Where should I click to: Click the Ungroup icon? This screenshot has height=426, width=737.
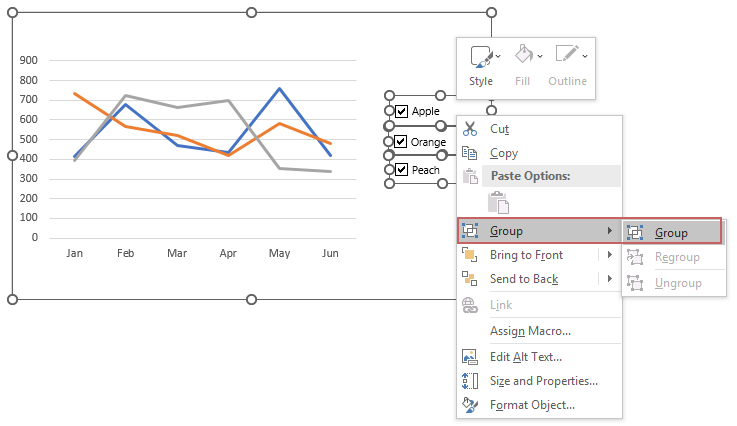tap(635, 283)
